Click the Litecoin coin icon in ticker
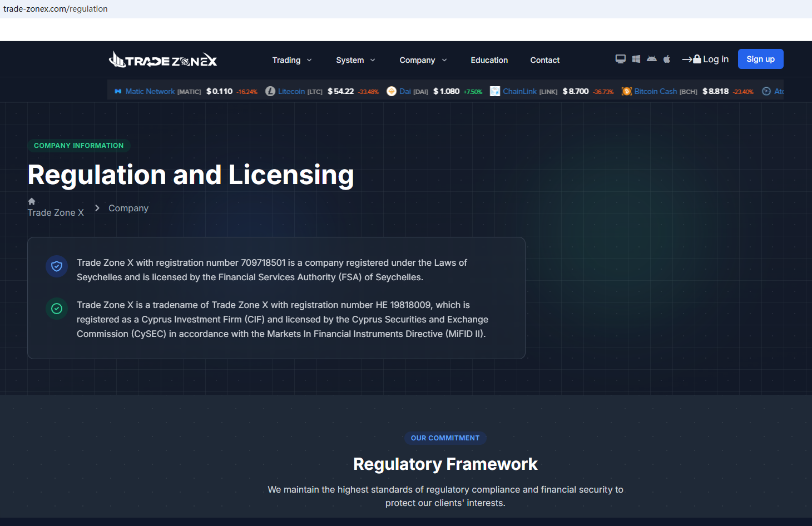 pos(270,91)
